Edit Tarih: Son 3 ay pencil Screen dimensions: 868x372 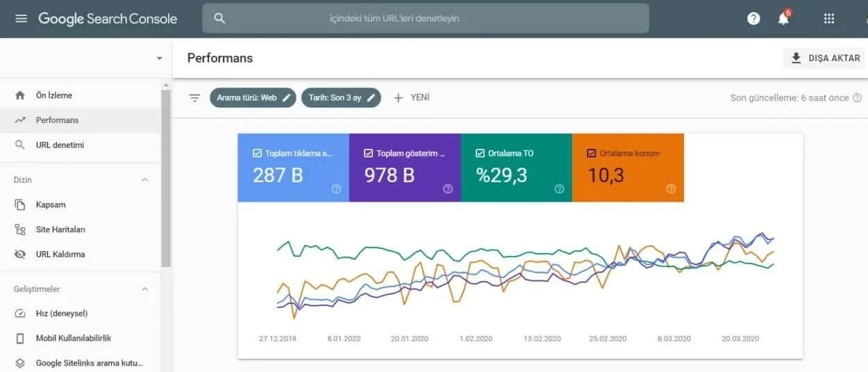click(372, 98)
